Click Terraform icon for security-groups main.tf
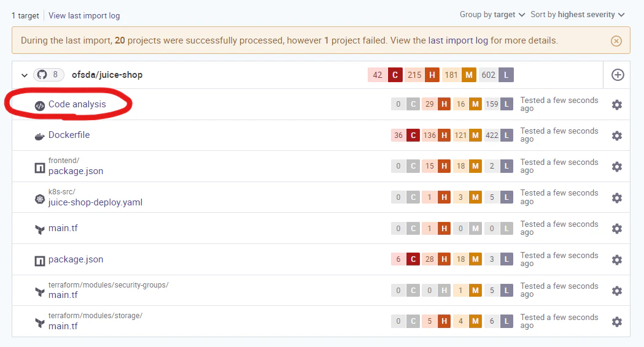This screenshot has height=347, width=644. (39, 292)
